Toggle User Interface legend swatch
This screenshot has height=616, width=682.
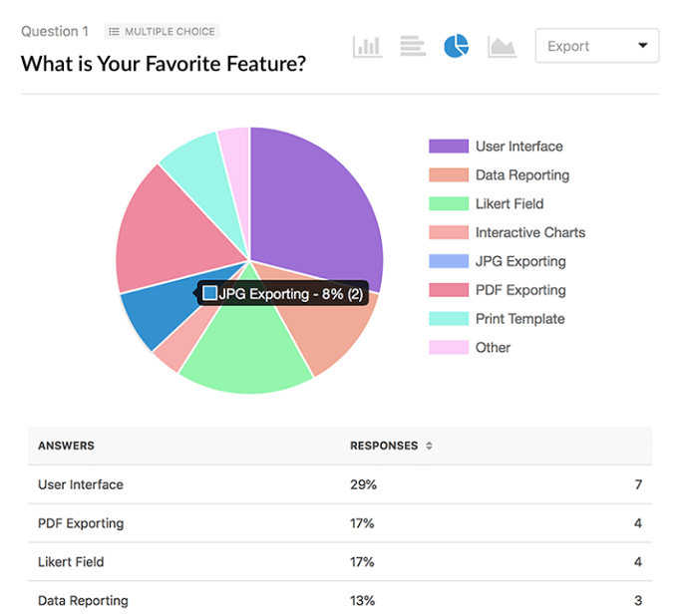(449, 147)
